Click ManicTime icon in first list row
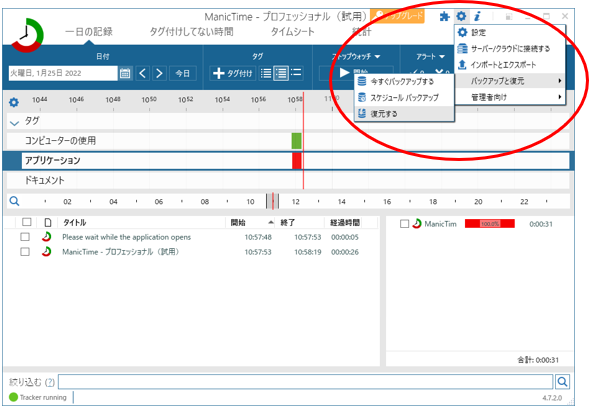The image size is (590, 409). click(47, 237)
